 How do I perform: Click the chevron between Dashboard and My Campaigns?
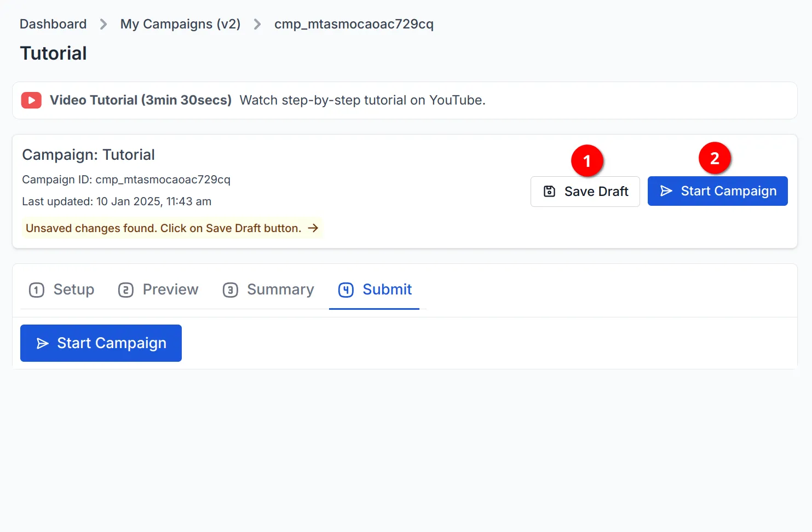click(103, 24)
